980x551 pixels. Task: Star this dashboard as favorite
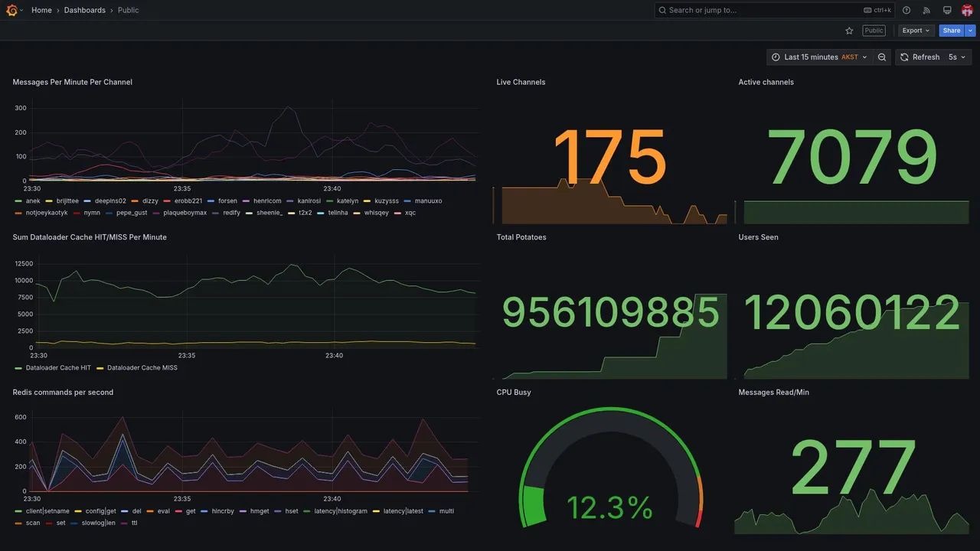pos(849,31)
